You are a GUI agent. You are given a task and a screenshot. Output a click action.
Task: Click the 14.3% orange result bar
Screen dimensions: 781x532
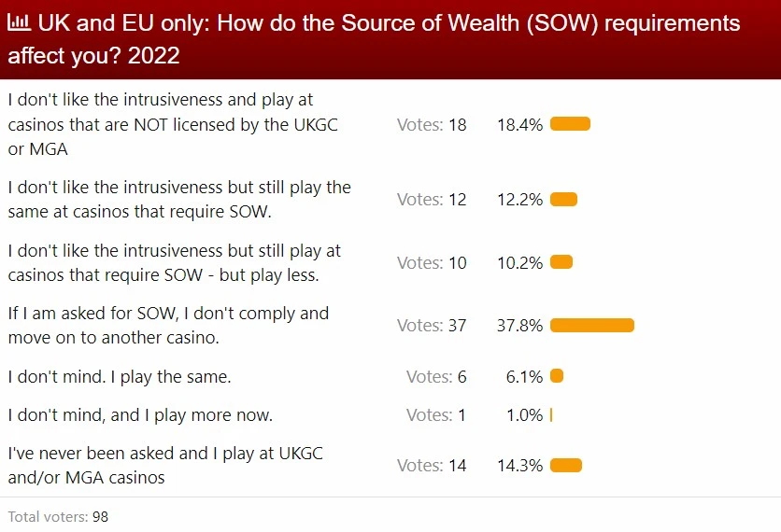point(566,466)
